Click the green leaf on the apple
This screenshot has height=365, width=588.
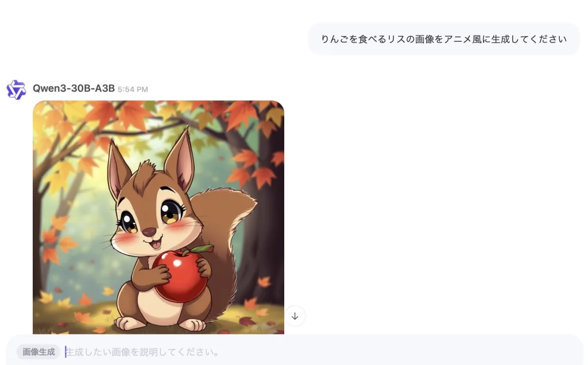tap(202, 249)
